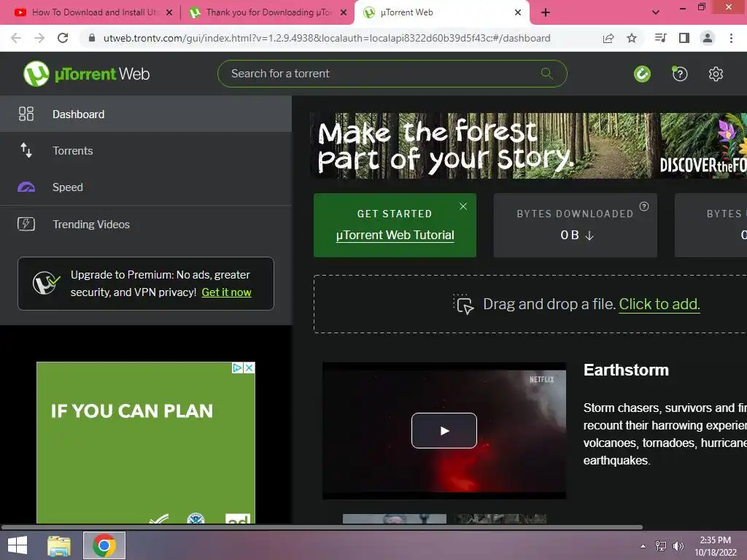Open a new browser tab

pyautogui.click(x=546, y=12)
